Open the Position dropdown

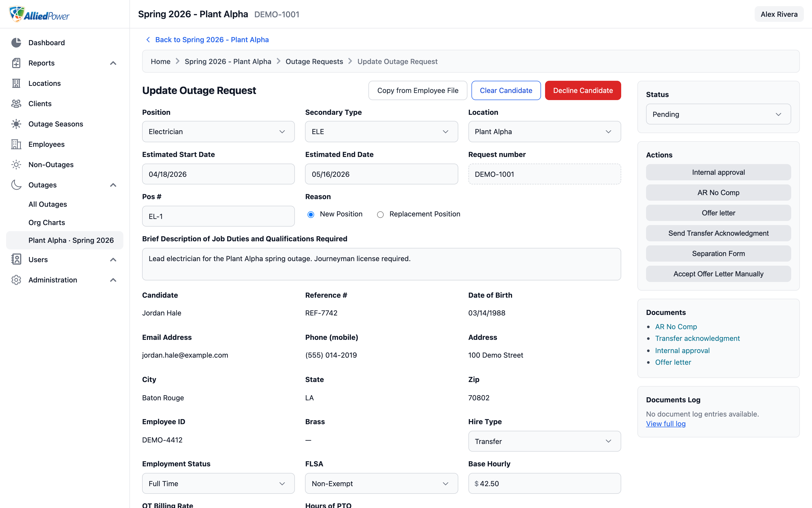pyautogui.click(x=218, y=132)
